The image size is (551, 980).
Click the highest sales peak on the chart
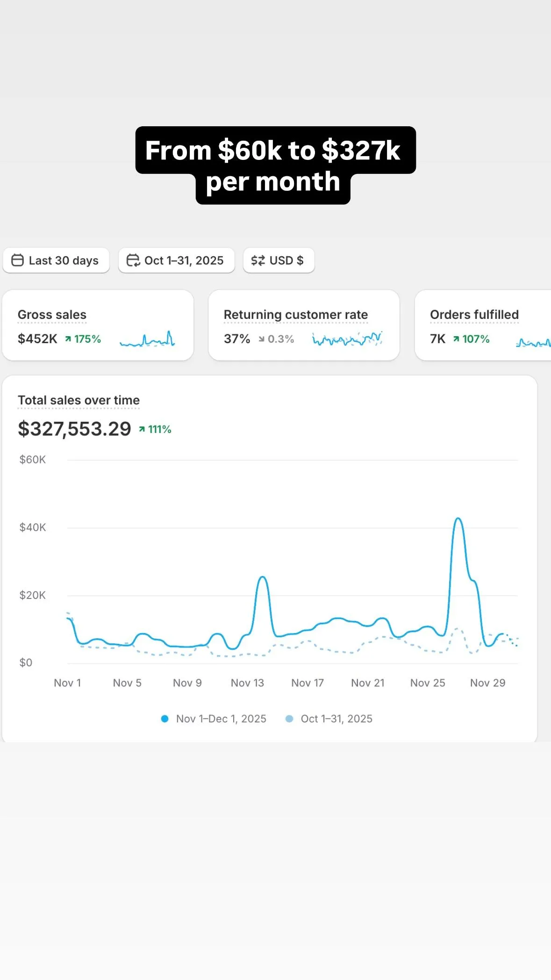pyautogui.click(x=458, y=519)
